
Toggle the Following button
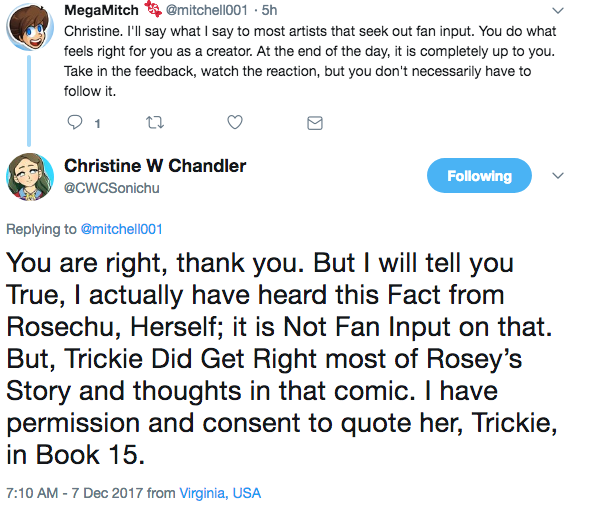[479, 176]
